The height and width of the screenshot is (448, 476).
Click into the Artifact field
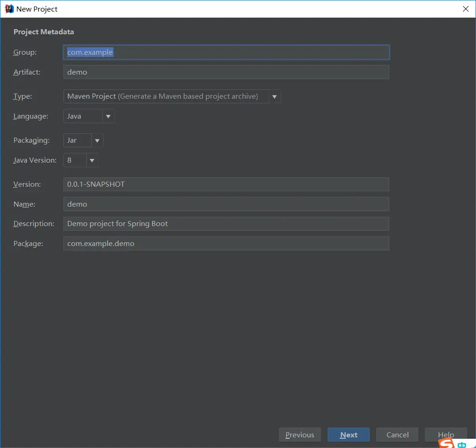point(226,72)
